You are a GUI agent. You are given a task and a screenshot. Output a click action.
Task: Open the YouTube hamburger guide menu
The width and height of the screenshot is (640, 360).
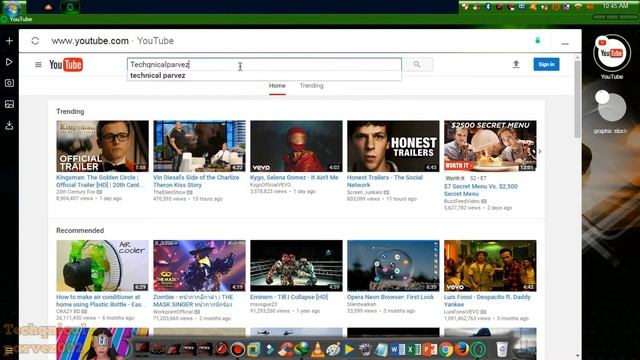[x=38, y=64]
